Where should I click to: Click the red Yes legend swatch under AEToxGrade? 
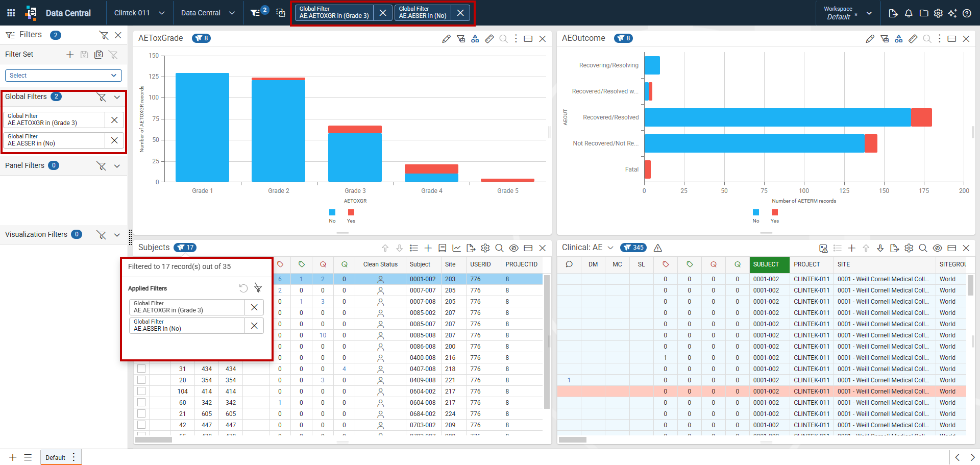click(x=351, y=212)
